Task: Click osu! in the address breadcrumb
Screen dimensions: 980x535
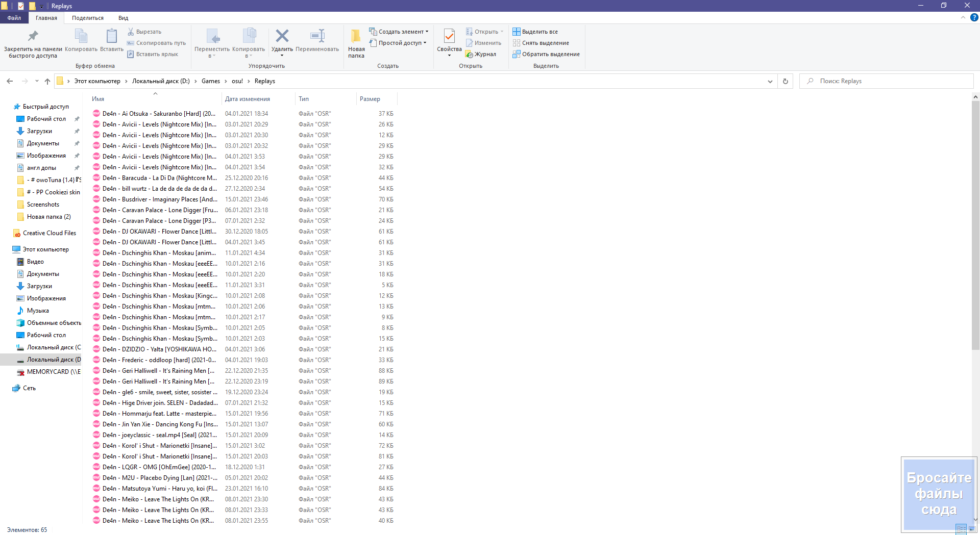Action: pos(237,81)
